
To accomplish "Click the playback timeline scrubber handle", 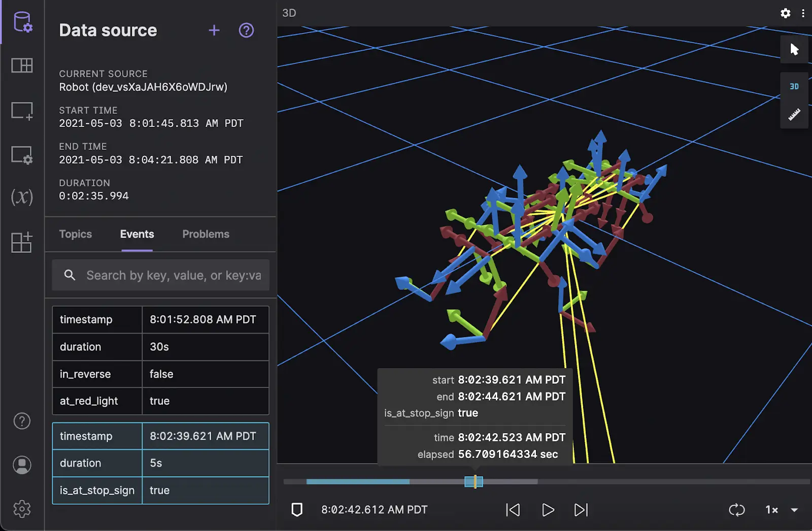I will [475, 482].
